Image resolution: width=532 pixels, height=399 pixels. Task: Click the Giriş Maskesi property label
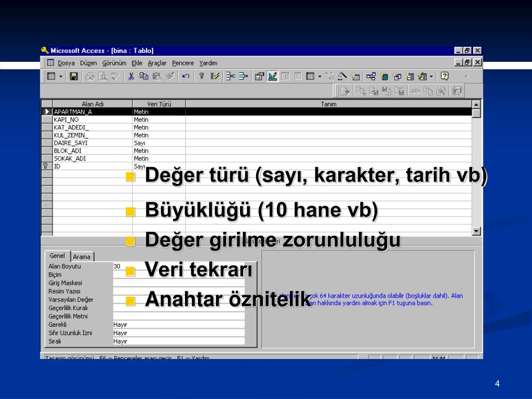click(65, 283)
